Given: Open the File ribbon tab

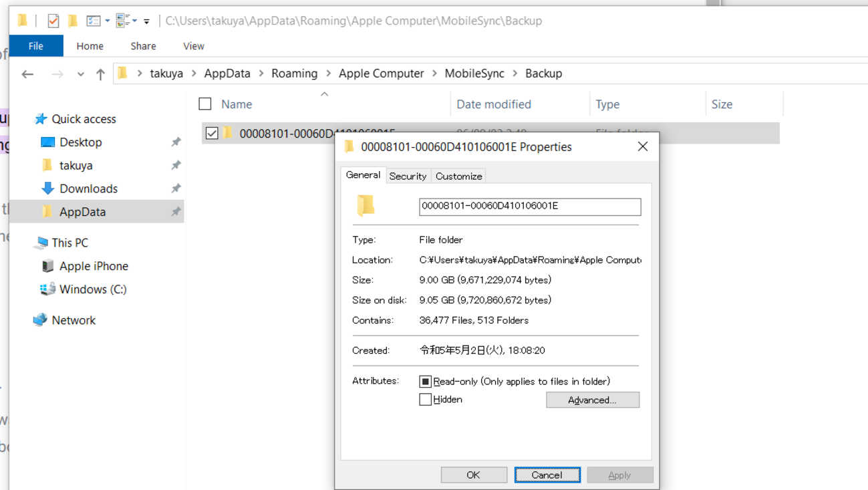Looking at the screenshot, I should click(36, 46).
